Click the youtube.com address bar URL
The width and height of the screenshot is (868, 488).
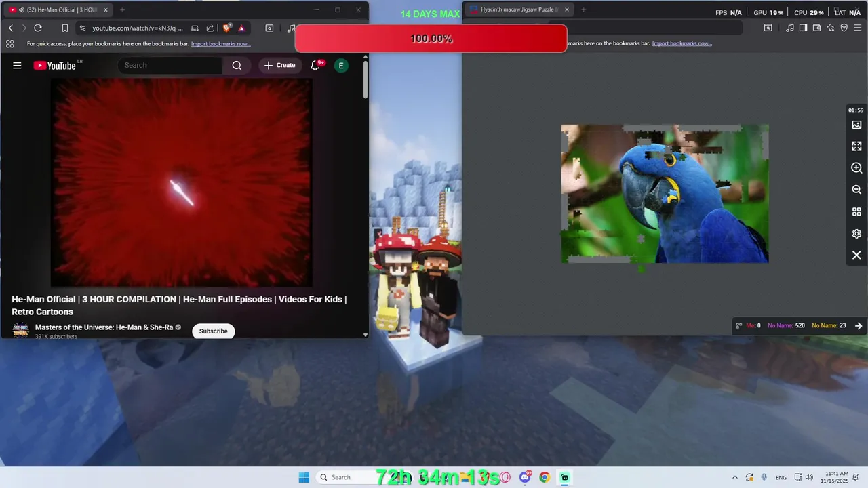pyautogui.click(x=138, y=28)
